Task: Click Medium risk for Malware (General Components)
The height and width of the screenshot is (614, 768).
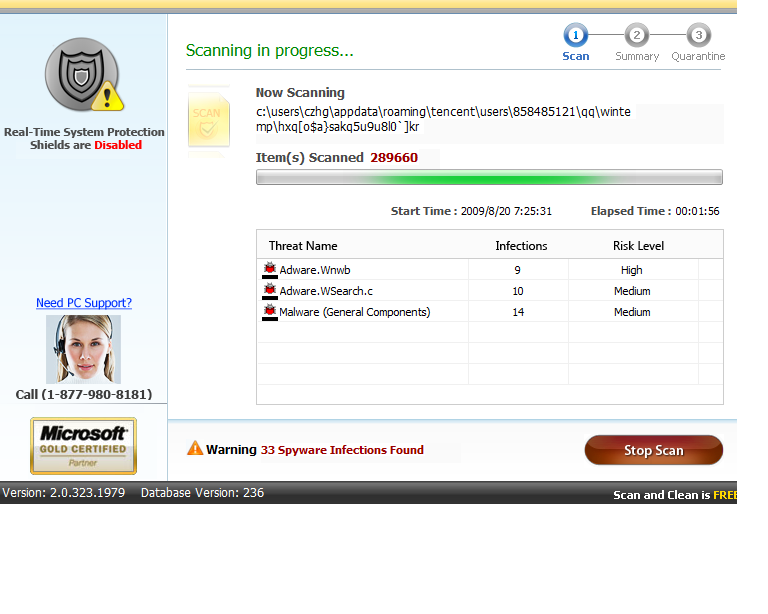Action: [x=632, y=312]
